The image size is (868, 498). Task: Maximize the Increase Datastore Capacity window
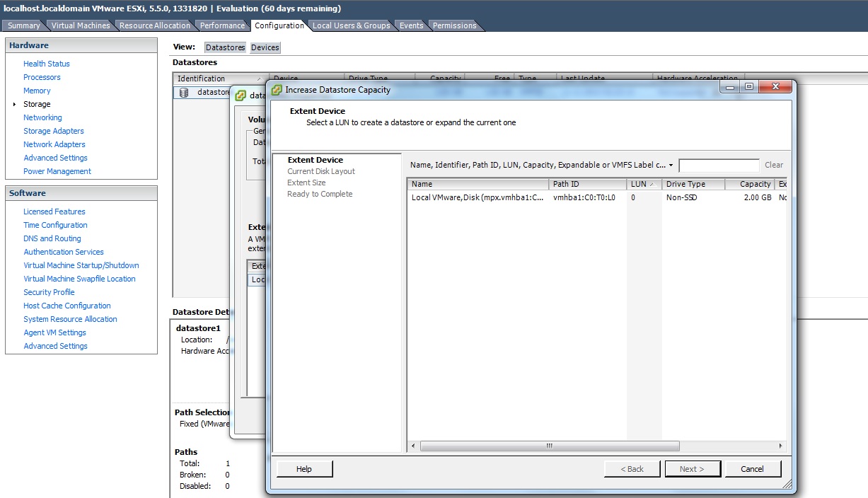coord(748,87)
